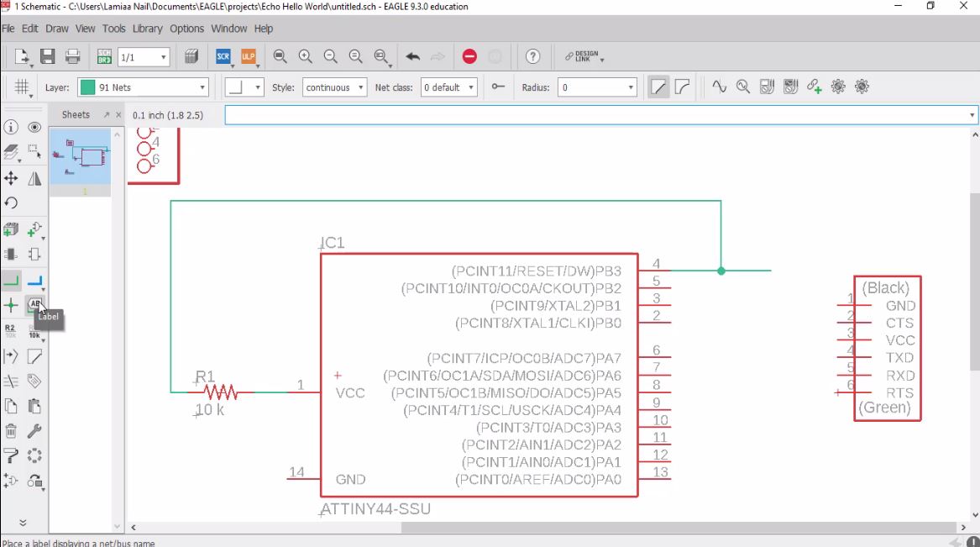Click the Save schematic disk icon
Image resolution: width=980 pixels, height=547 pixels.
[x=48, y=56]
